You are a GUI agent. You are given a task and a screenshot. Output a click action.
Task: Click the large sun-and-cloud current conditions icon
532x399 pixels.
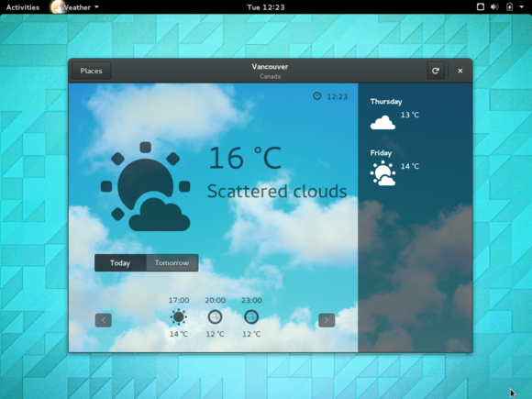click(146, 186)
